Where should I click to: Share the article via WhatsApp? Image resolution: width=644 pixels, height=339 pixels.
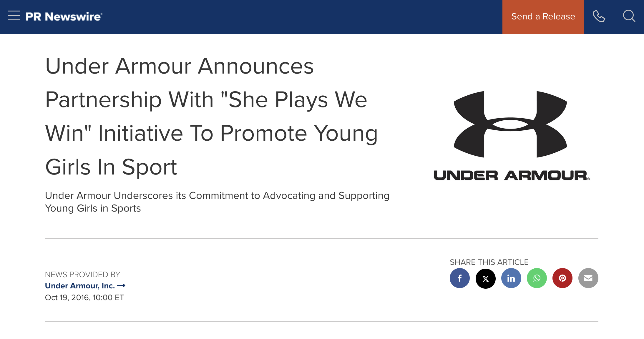(537, 278)
